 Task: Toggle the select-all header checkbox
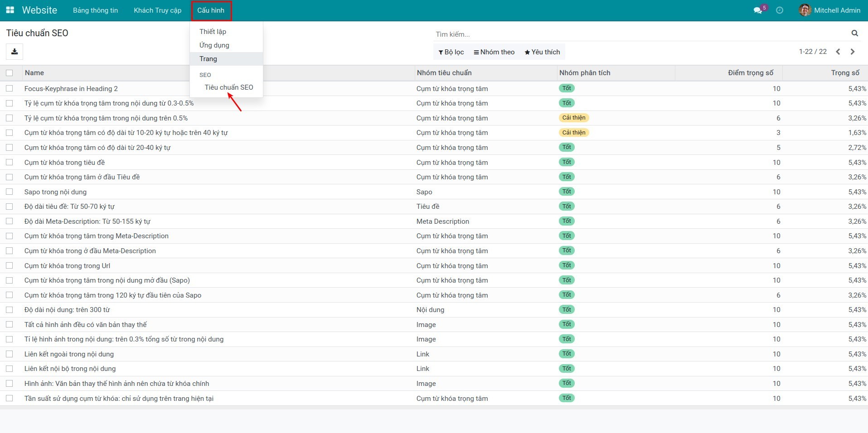[10, 73]
